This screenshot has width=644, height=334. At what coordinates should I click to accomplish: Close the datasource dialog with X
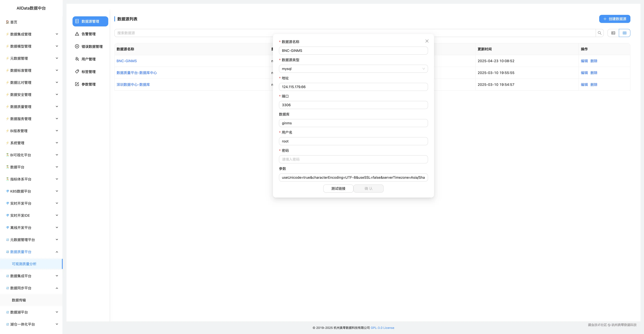coord(427,41)
